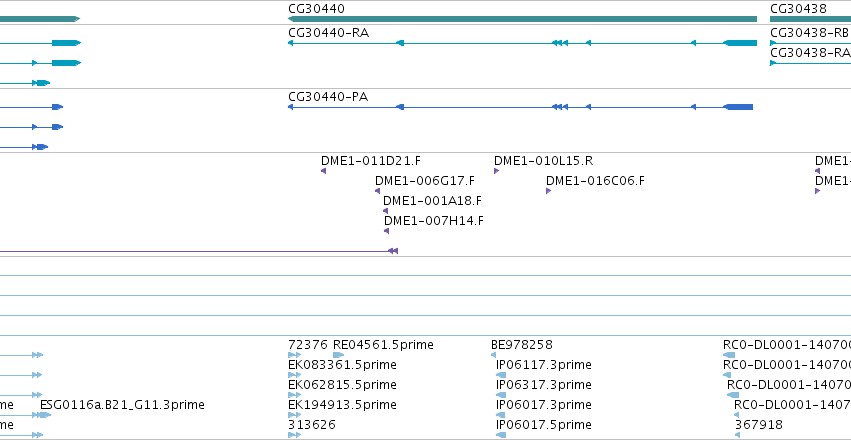This screenshot has width=851, height=440.
Task: Click the CG30440-RA transcript label
Action: tap(328, 33)
